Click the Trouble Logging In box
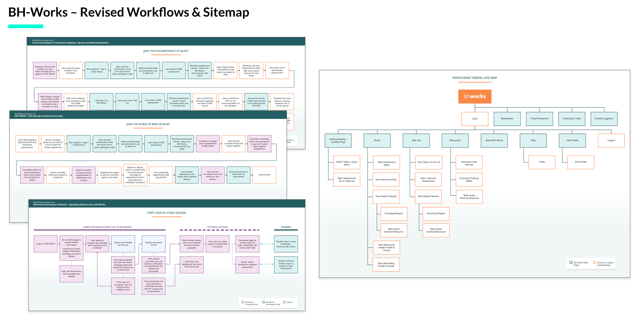This screenshot has height=325, width=644. click(x=604, y=119)
